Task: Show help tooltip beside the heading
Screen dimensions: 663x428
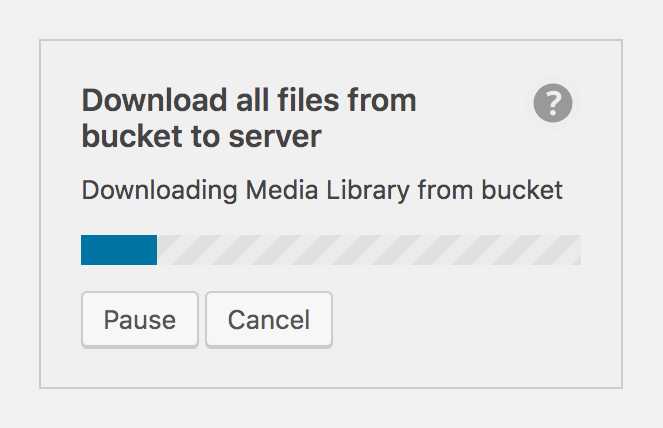Action: click(x=552, y=103)
